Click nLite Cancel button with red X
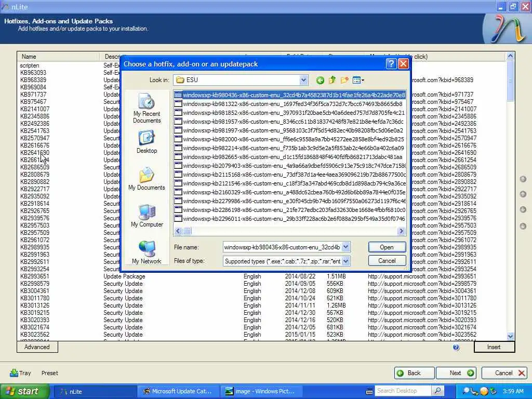 [x=504, y=373]
